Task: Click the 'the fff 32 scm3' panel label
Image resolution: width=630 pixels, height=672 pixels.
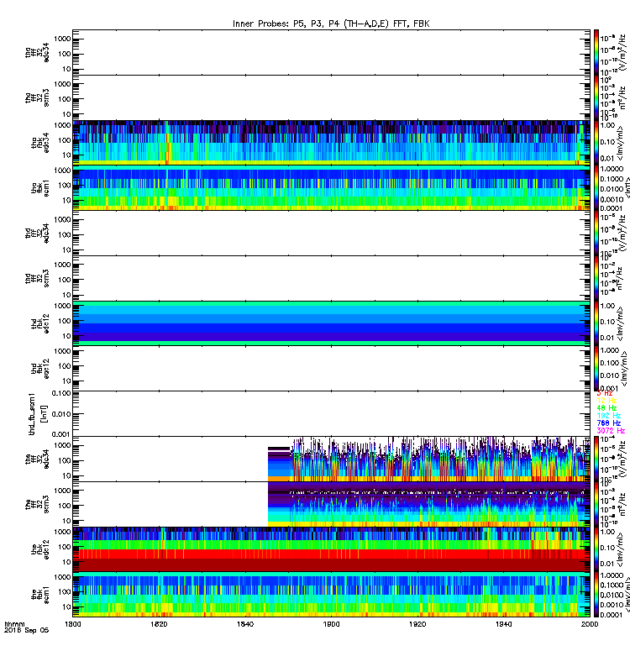Action: point(38,505)
